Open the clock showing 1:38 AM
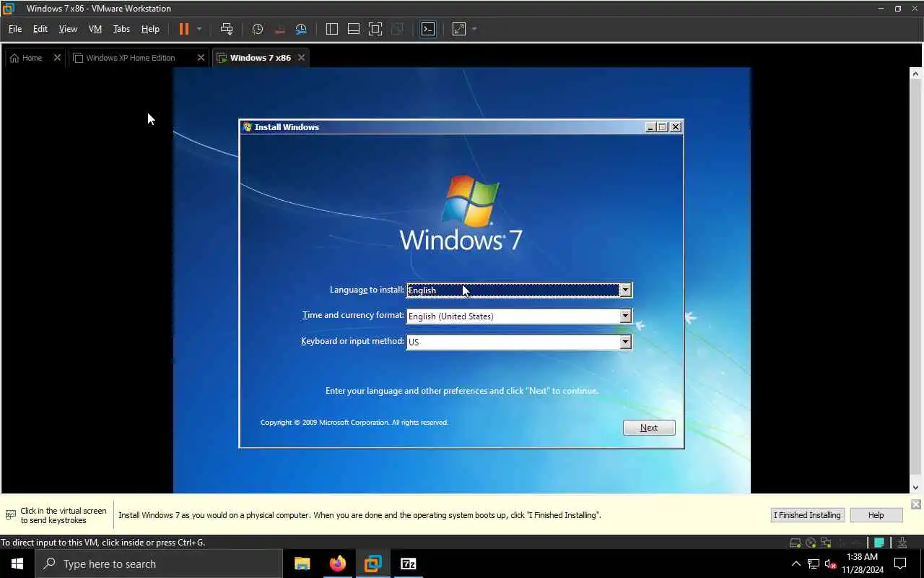924x578 pixels. 862,564
